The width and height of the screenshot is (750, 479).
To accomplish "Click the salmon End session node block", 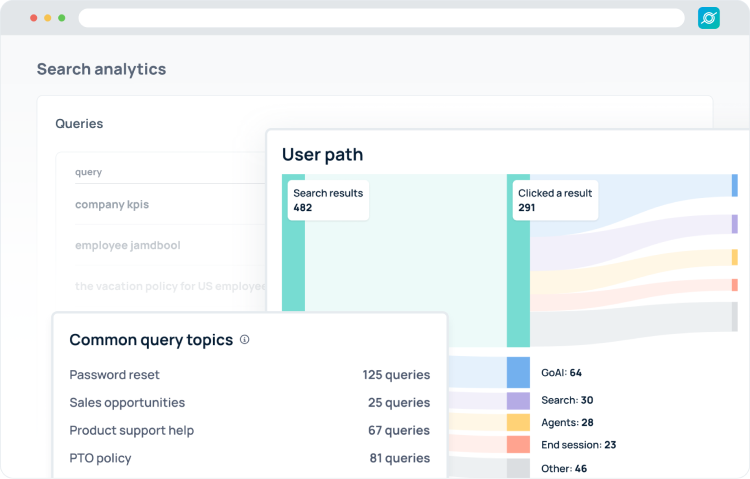I will click(518, 444).
